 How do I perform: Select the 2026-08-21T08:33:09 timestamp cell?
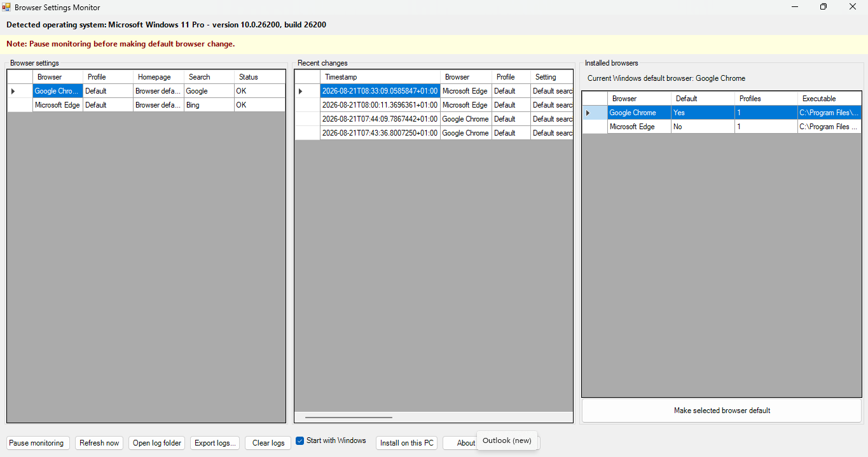tap(380, 91)
